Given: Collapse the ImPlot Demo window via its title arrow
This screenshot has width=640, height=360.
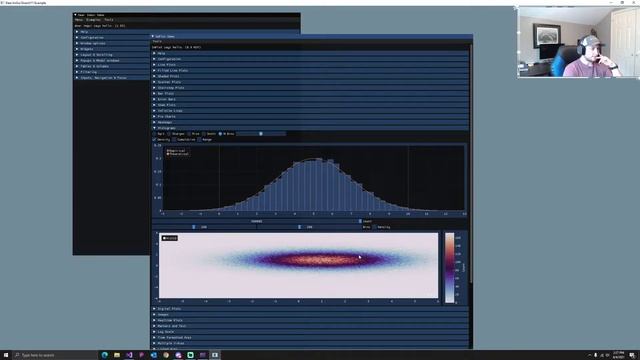Looking at the screenshot, I should point(153,36).
